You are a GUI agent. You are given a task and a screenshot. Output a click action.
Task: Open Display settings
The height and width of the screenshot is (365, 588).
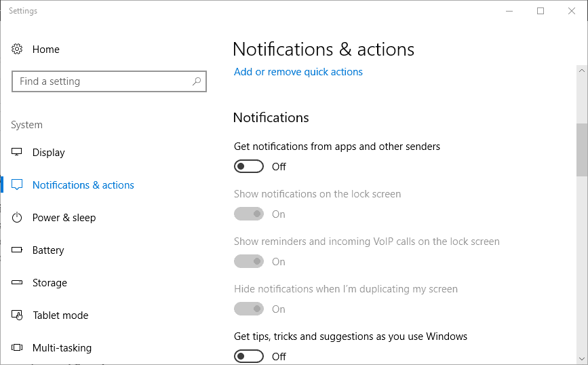point(48,153)
